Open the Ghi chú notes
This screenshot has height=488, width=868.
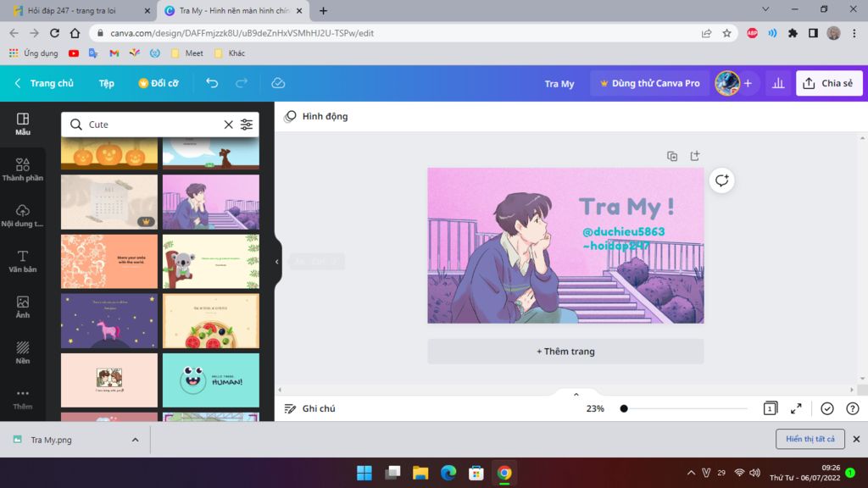(x=310, y=408)
